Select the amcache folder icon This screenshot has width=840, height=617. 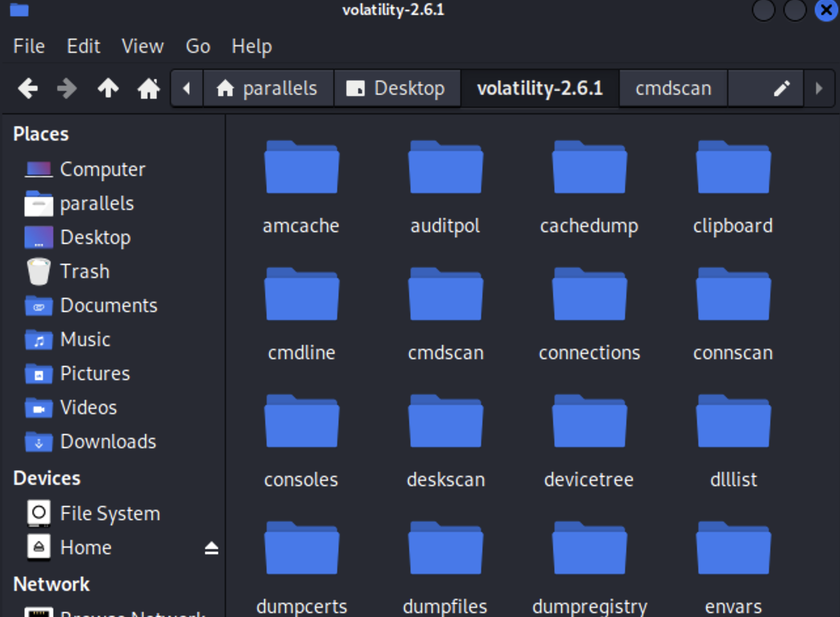click(x=301, y=167)
